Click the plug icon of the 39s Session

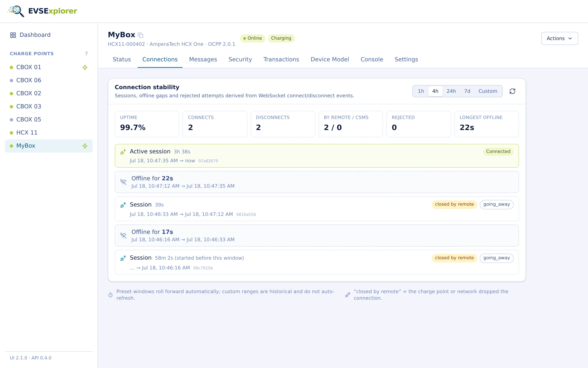[x=123, y=205]
